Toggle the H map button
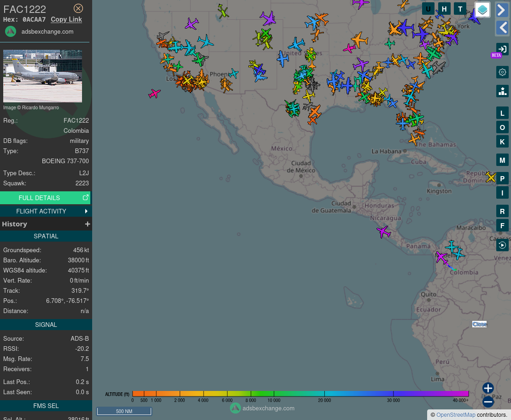The width and height of the screenshot is (511, 420). pos(444,9)
